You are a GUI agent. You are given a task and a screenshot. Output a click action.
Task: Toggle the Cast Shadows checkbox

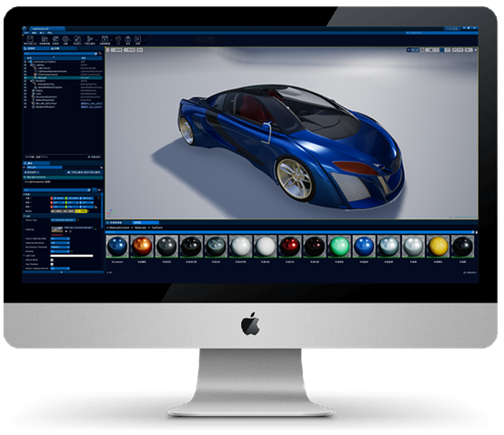[52, 264]
